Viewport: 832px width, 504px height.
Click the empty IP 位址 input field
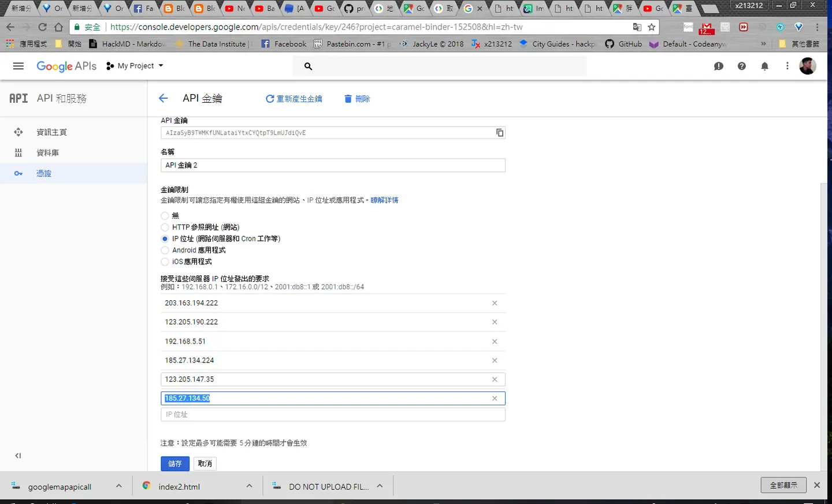[x=333, y=415]
